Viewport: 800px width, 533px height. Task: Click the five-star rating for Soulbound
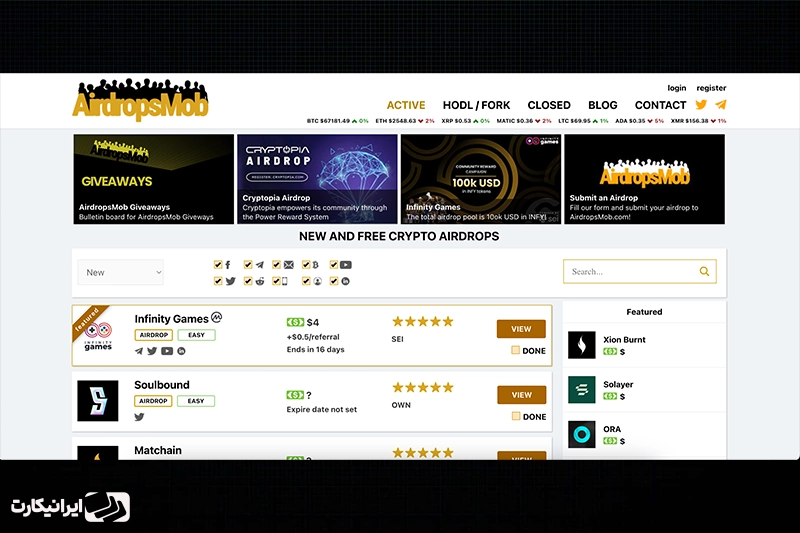click(422, 387)
